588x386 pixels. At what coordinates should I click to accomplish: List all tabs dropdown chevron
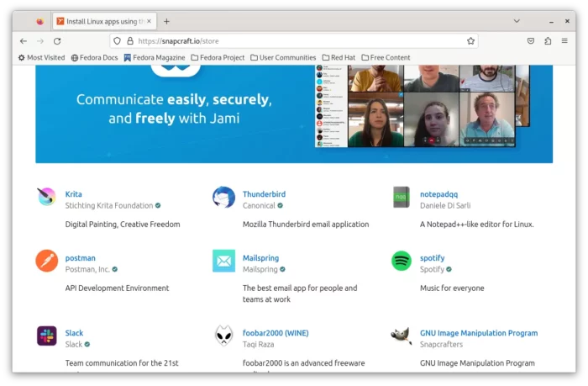(517, 21)
